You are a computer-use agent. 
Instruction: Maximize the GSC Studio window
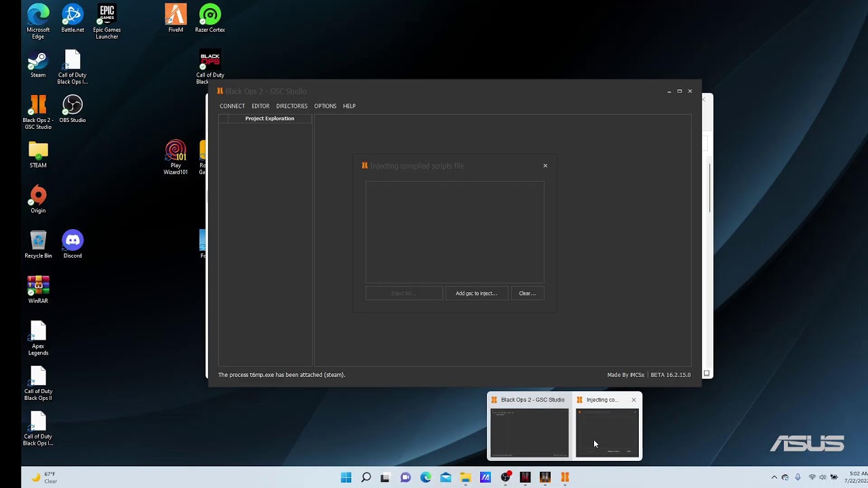(x=679, y=91)
